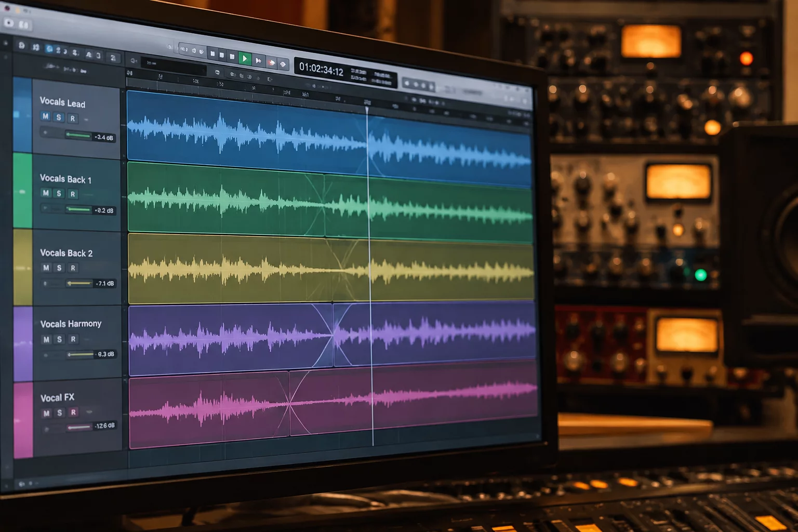The image size is (798, 532).
Task: Click the blue color strip of Vocals Lead
Action: [x=22, y=115]
